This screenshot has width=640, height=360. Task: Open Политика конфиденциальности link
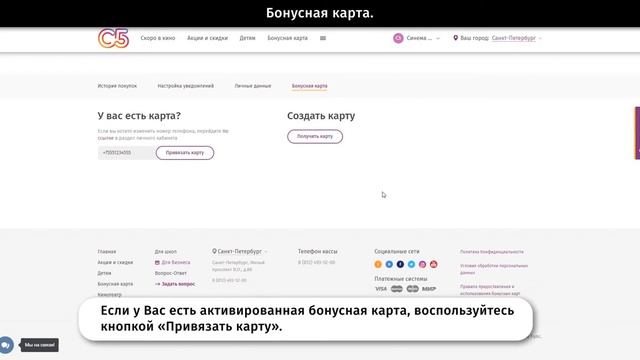[491, 252]
